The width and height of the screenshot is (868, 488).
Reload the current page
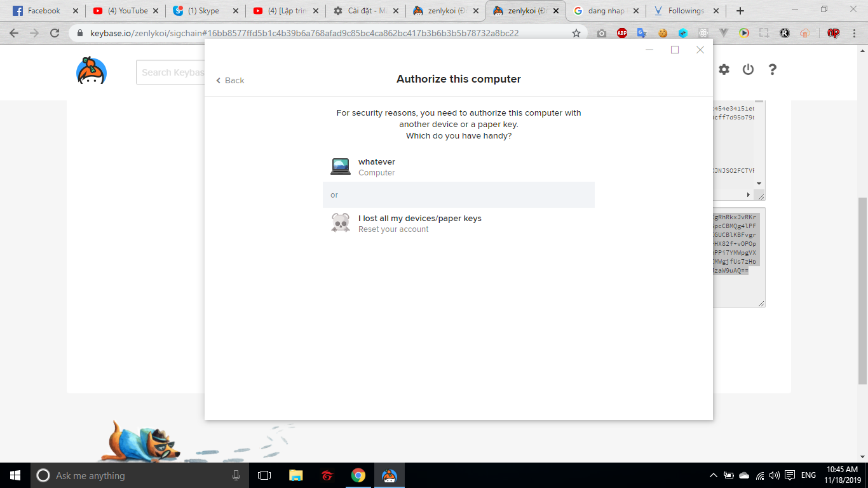click(x=55, y=33)
